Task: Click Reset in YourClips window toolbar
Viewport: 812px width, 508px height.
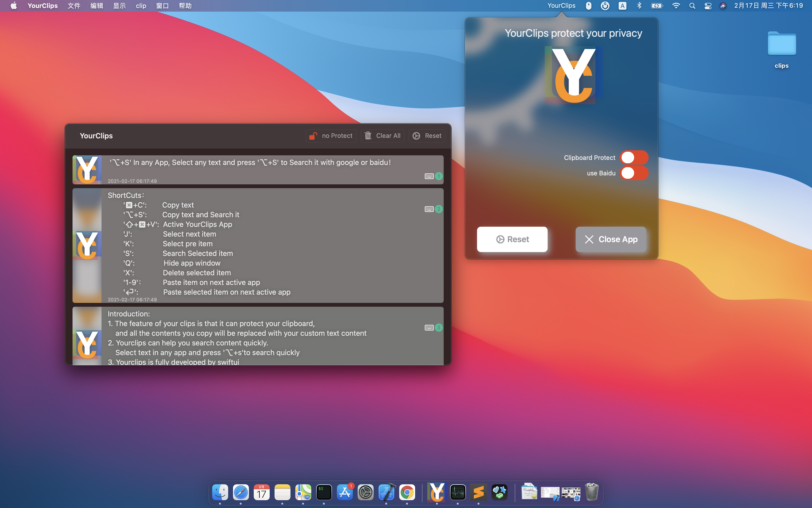Action: pyautogui.click(x=427, y=136)
